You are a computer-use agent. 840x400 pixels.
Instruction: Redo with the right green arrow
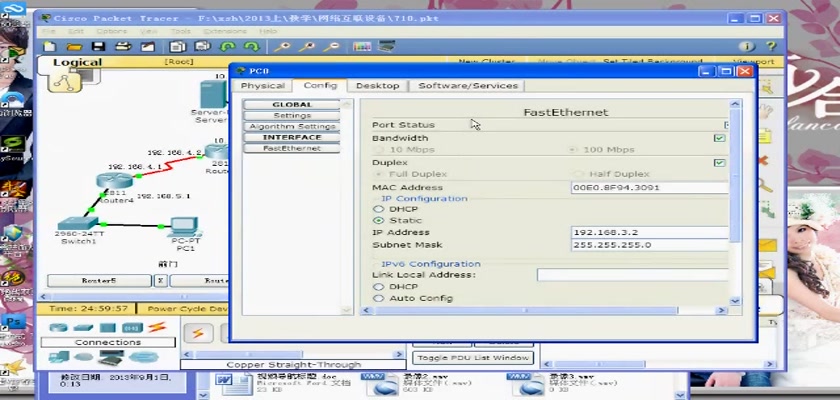pyautogui.click(x=252, y=47)
